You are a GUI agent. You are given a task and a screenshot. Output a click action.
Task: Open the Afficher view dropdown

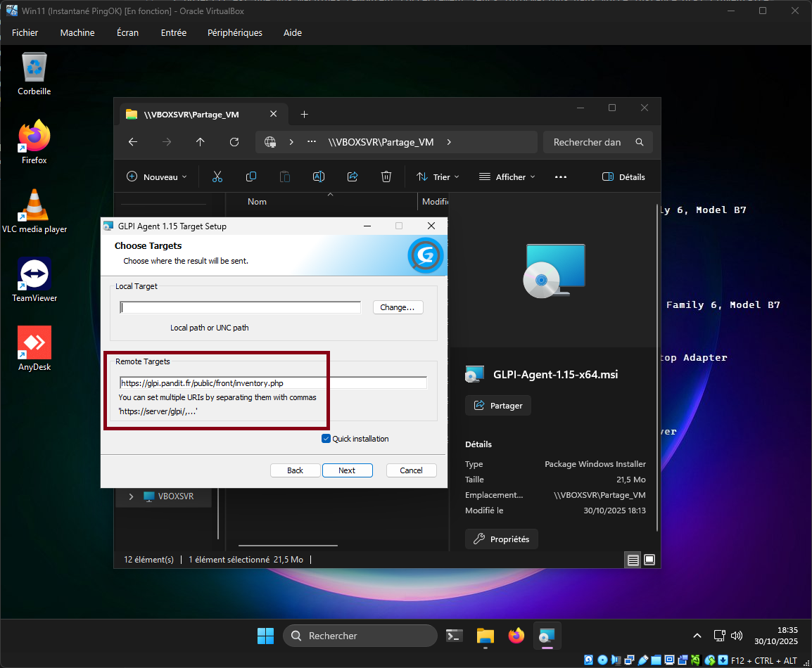[507, 177]
